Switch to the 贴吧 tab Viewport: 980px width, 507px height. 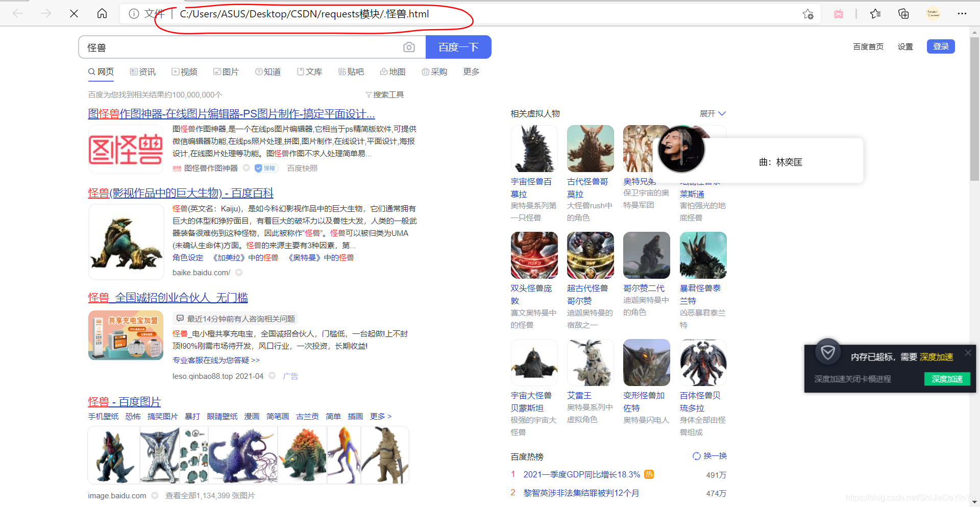coord(351,71)
